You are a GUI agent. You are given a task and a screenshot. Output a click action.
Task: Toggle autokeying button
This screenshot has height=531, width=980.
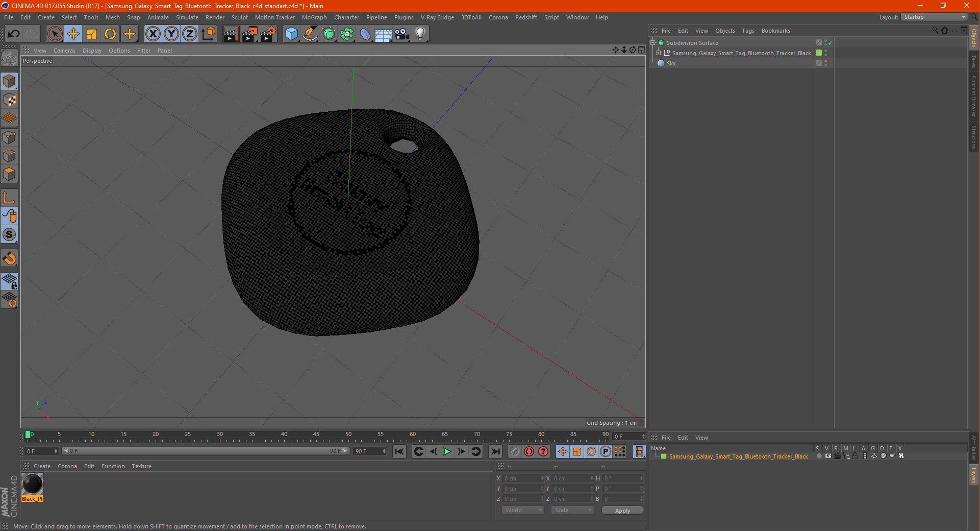click(x=529, y=451)
